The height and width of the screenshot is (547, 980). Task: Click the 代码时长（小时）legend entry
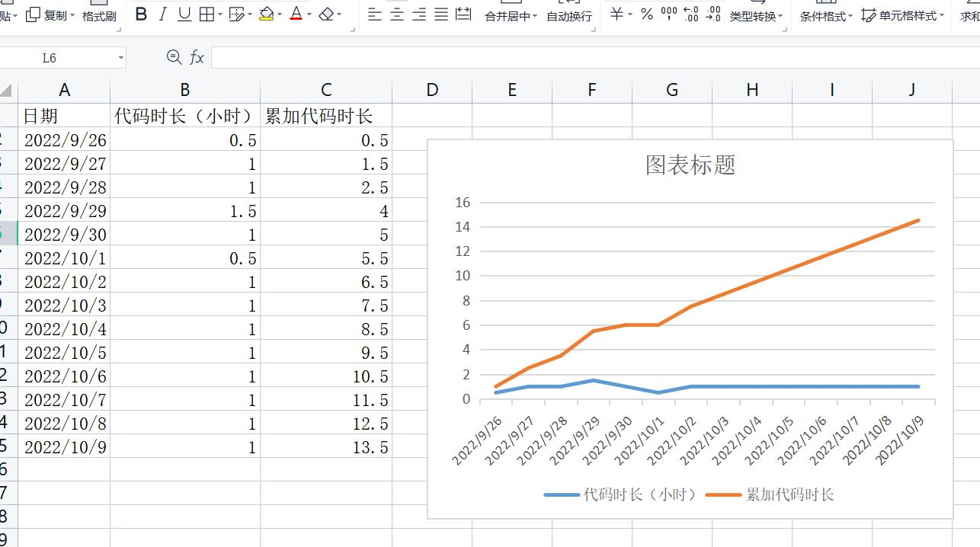pyautogui.click(x=620, y=494)
